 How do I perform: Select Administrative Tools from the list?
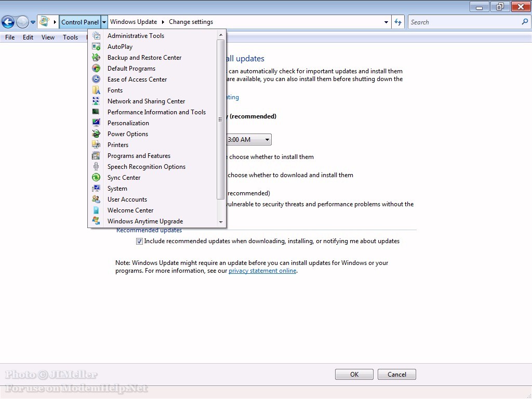(152, 36)
